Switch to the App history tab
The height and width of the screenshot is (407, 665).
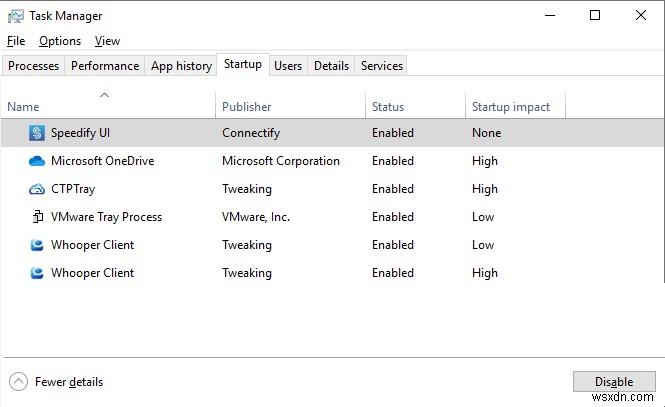[181, 66]
